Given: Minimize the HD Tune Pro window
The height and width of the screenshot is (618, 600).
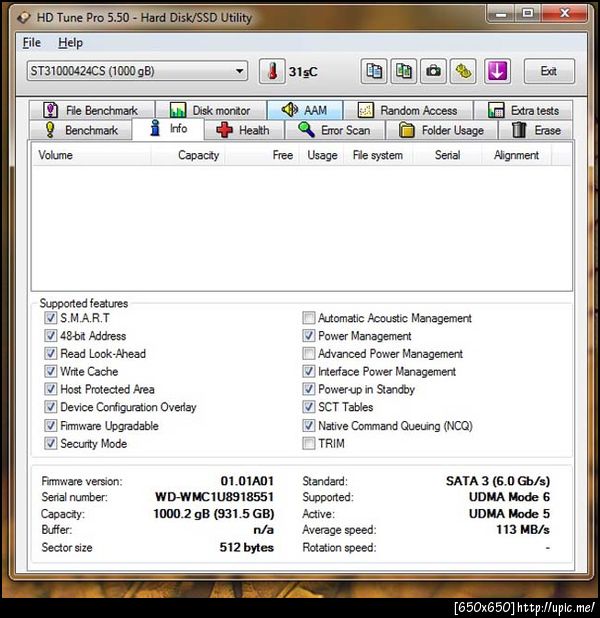Looking at the screenshot, I should click(x=501, y=14).
